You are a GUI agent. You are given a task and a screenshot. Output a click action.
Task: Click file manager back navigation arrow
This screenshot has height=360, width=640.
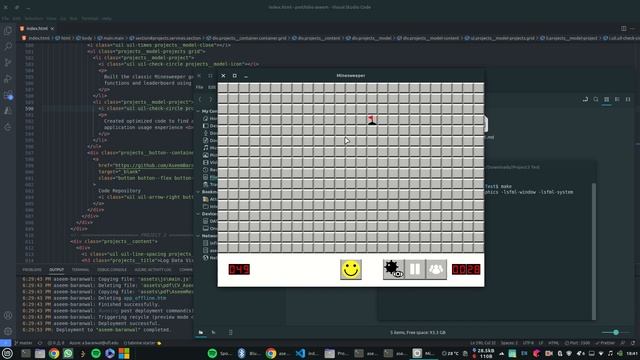click(x=200, y=99)
